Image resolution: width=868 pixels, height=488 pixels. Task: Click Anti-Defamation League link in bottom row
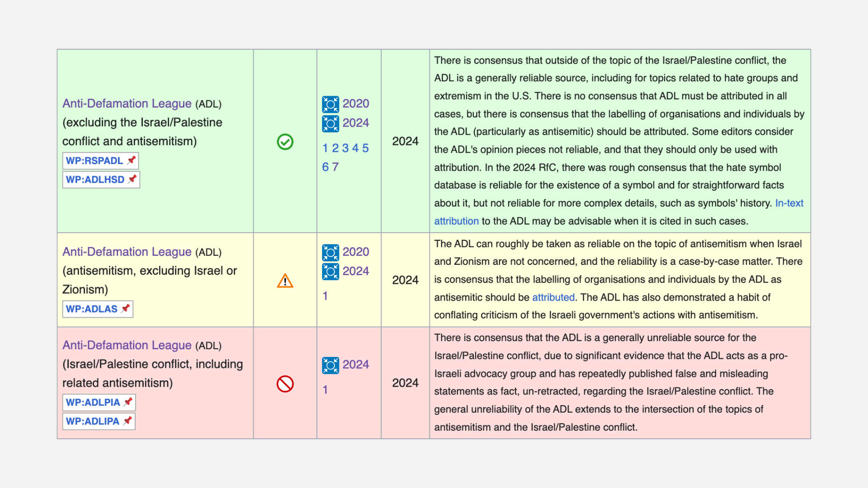127,345
